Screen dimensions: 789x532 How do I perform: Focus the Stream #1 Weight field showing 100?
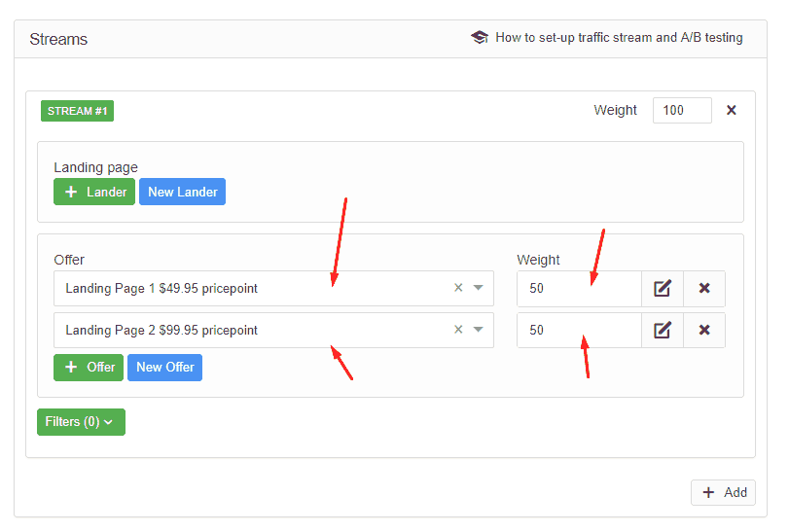pos(682,110)
